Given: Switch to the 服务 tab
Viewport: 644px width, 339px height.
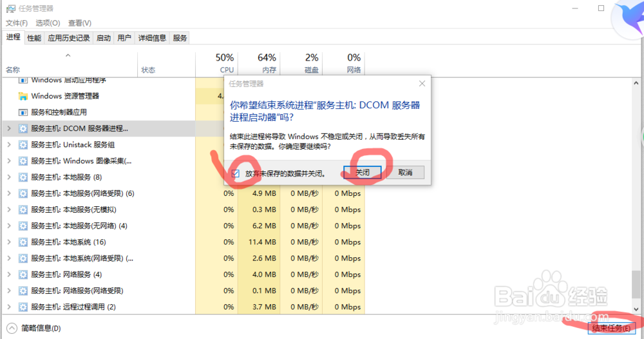Looking at the screenshot, I should click(180, 38).
